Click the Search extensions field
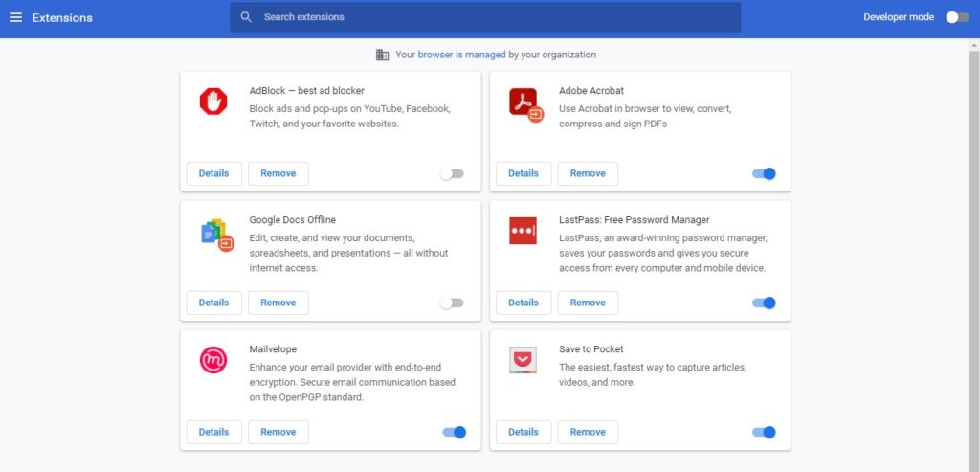 click(x=485, y=17)
